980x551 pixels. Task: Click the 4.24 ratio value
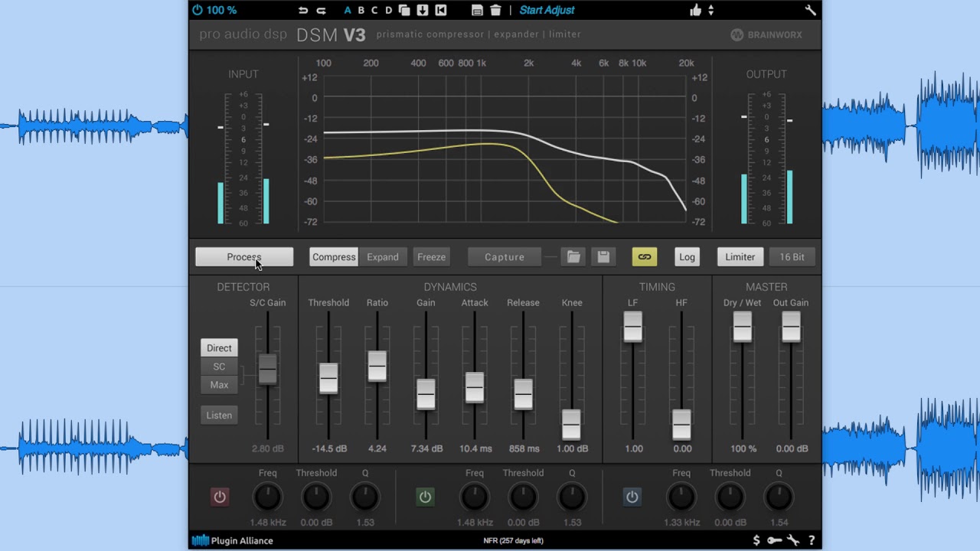click(x=377, y=448)
